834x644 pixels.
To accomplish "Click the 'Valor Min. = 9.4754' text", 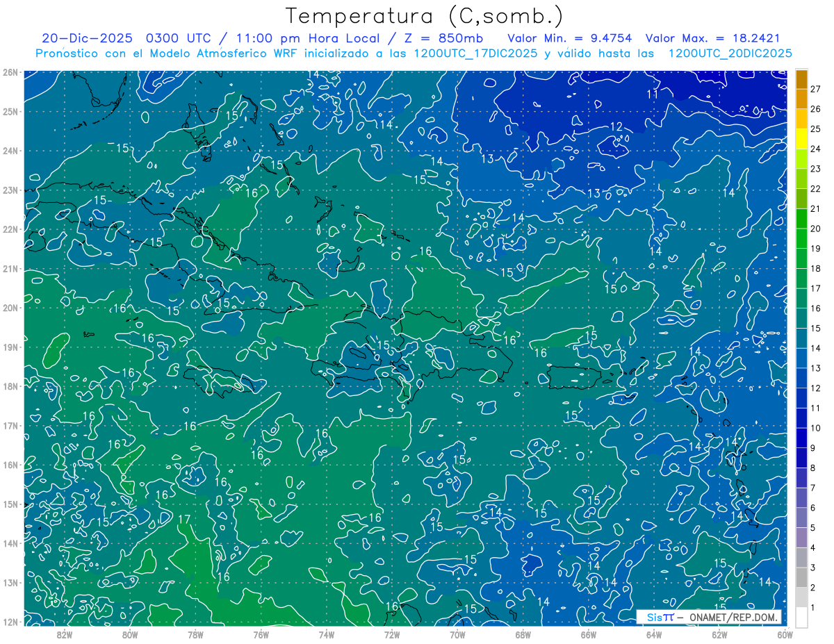I will (x=571, y=38).
